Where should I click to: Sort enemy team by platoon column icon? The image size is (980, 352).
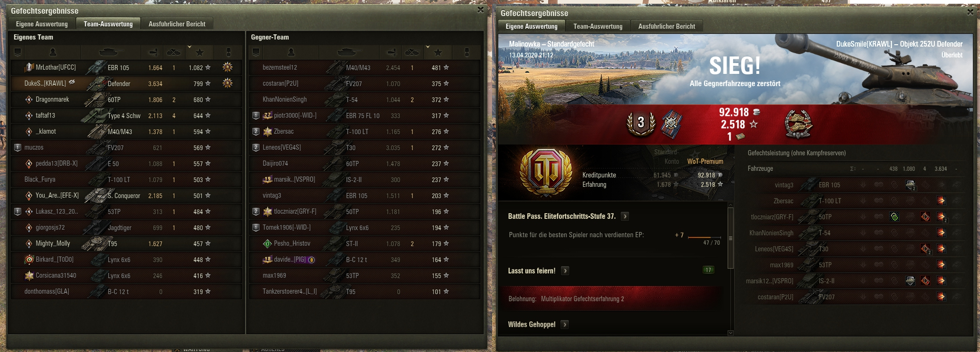[x=256, y=52]
